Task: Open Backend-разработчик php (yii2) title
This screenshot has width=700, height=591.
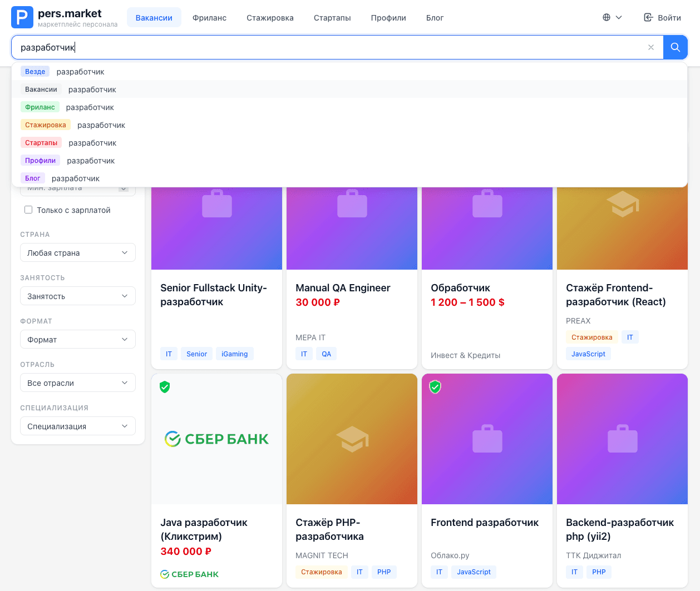Action: coord(620,529)
